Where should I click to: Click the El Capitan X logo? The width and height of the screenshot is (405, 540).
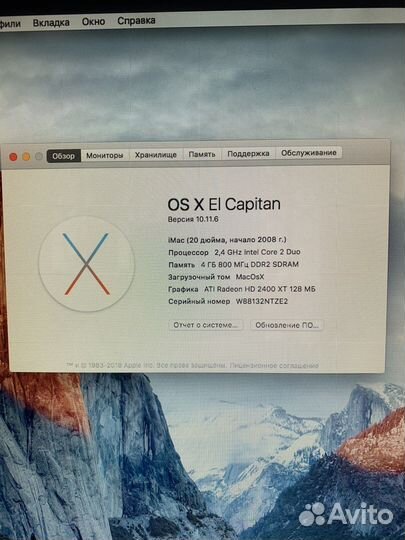[86, 264]
